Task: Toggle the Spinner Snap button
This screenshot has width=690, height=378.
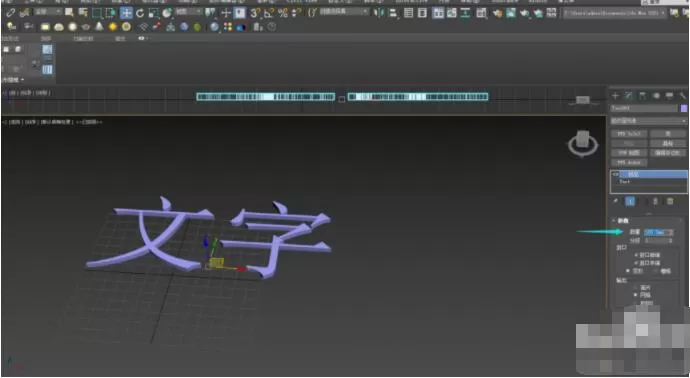Action: pyautogui.click(x=297, y=13)
